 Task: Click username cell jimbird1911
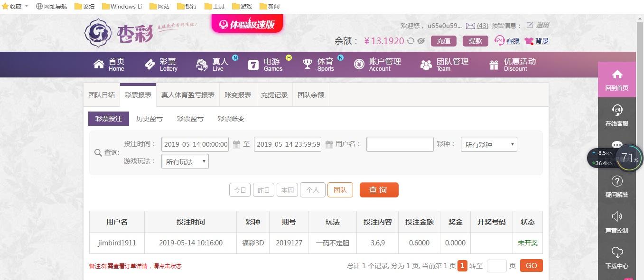tap(117, 243)
